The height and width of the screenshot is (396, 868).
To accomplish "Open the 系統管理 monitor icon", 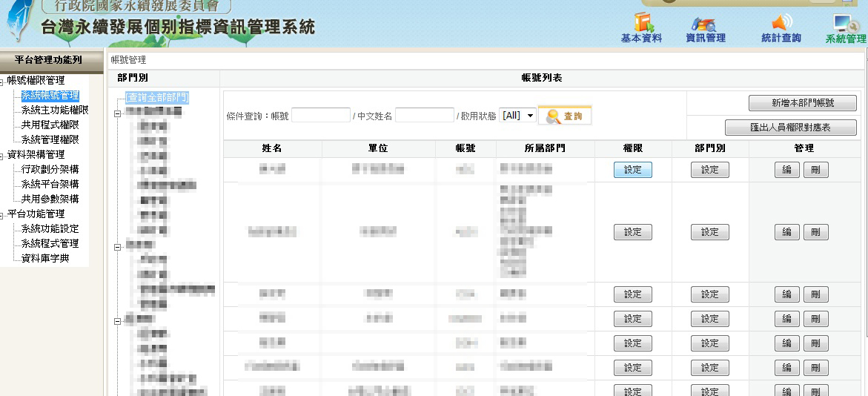I will 845,27.
